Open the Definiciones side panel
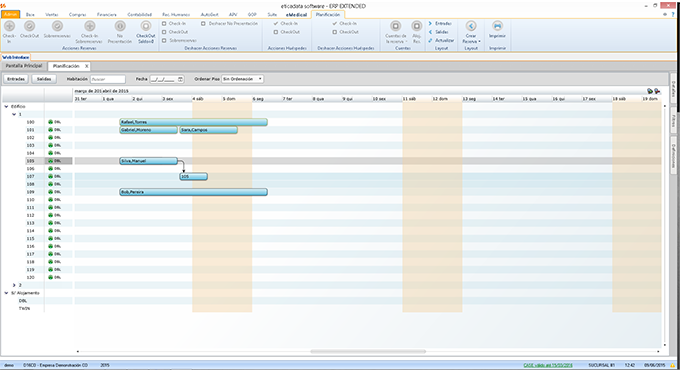The width and height of the screenshot is (680, 370). [673, 155]
